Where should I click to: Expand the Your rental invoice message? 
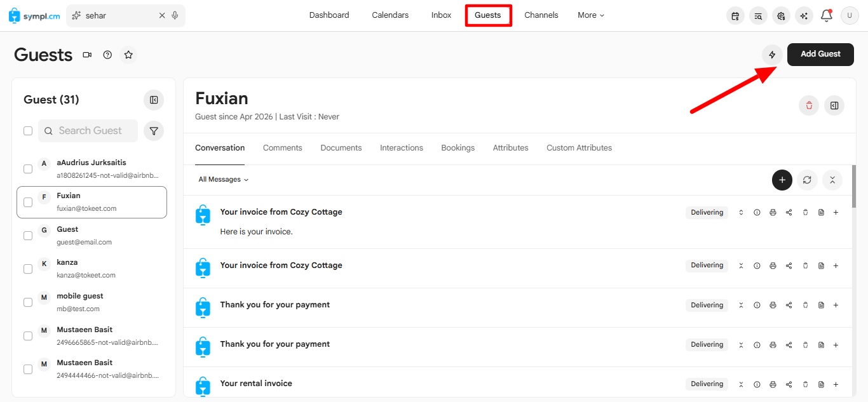pyautogui.click(x=741, y=384)
